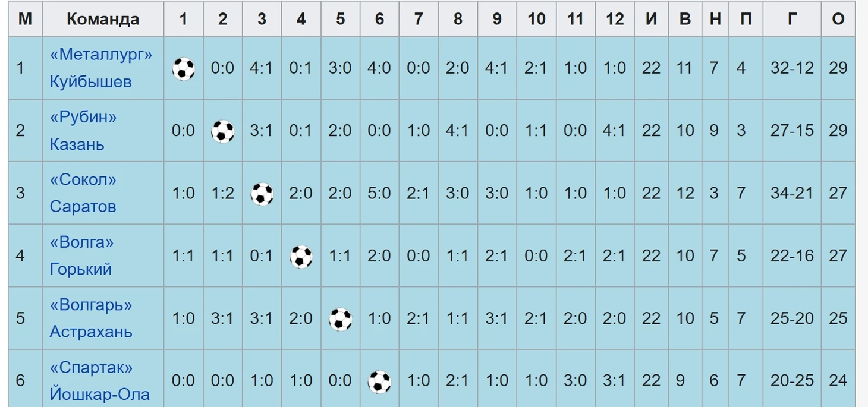Click the soccer ball icon in Рубин's row
This screenshot has height=407, width=868.
point(223,131)
